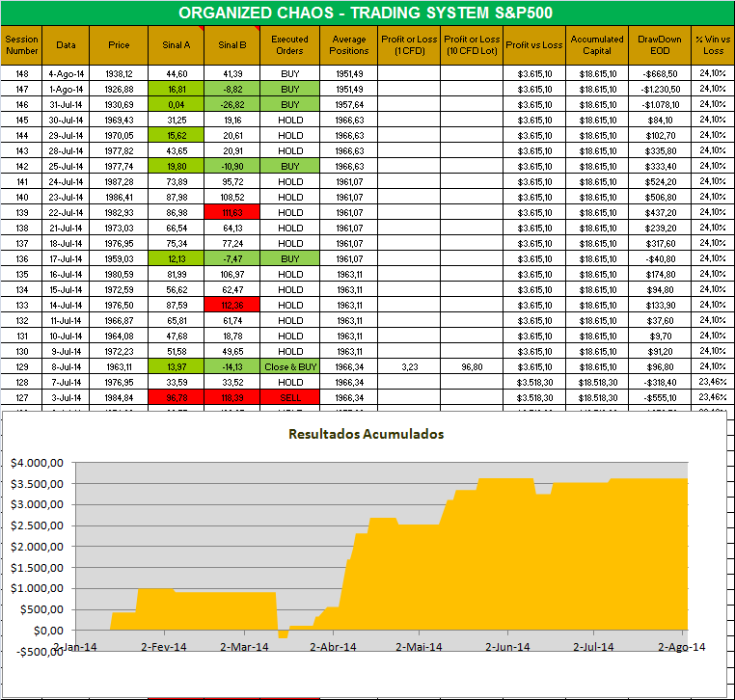Select the DrawDown EOD column header

click(x=660, y=45)
